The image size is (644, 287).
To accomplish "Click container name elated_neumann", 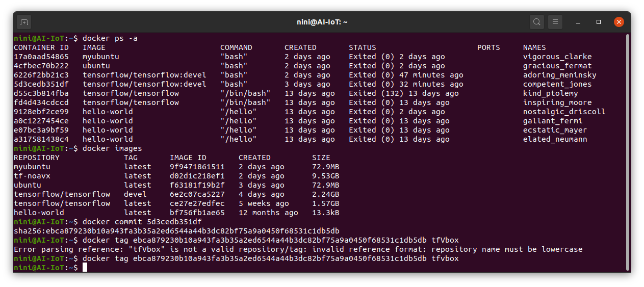I will coord(555,139).
